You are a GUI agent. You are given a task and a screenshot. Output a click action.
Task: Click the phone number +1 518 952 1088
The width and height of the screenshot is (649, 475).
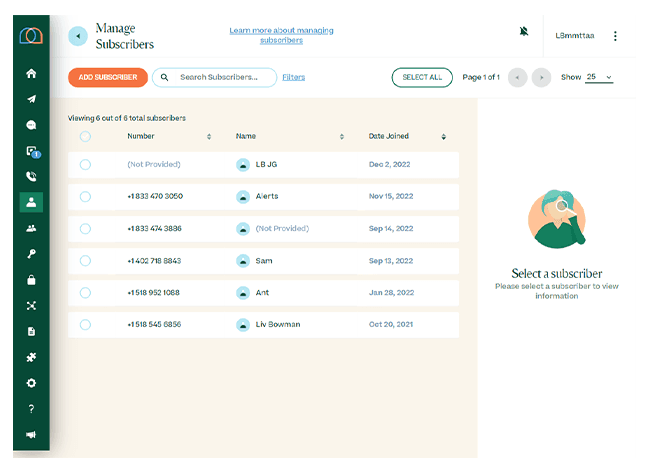click(154, 293)
